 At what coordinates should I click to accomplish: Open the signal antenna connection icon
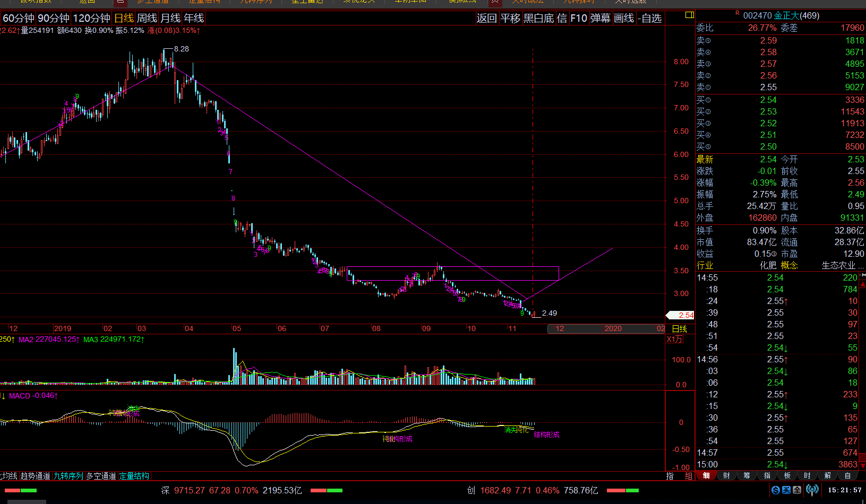click(x=812, y=490)
